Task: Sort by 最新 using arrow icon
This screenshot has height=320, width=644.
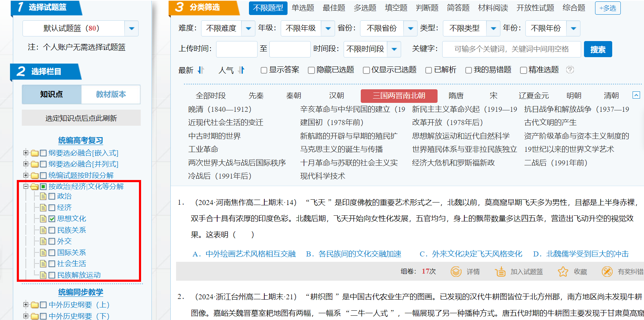Action: 201,70
